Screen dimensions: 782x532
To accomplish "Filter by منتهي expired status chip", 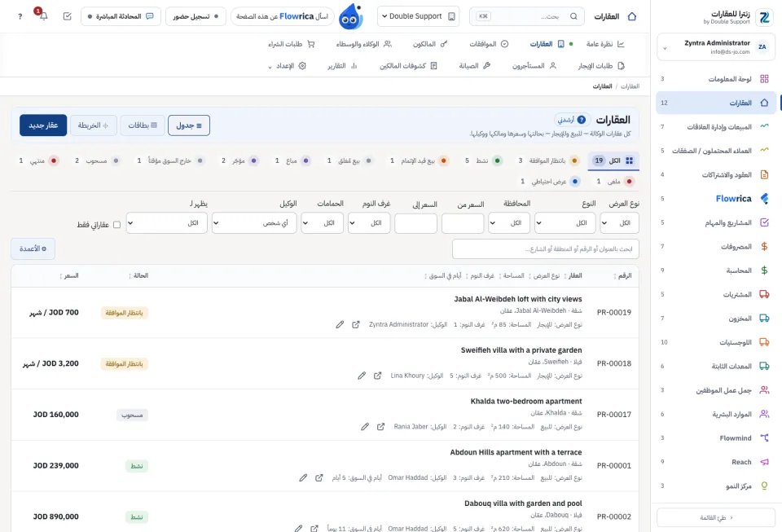I will [39, 160].
